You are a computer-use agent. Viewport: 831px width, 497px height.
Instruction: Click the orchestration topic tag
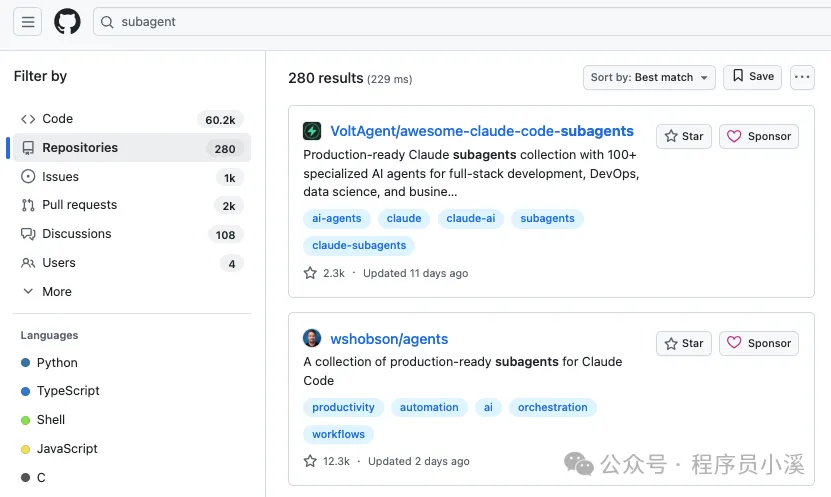click(552, 407)
